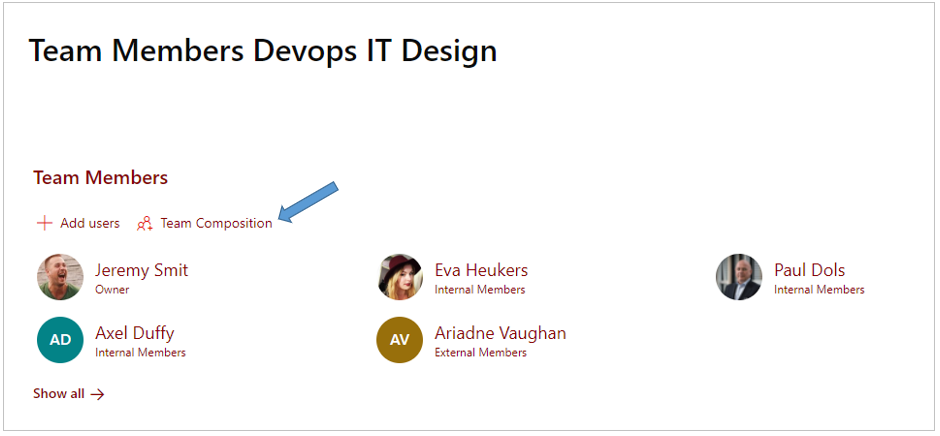
Task: Click the arrow icon next to Show all
Action: [97, 394]
